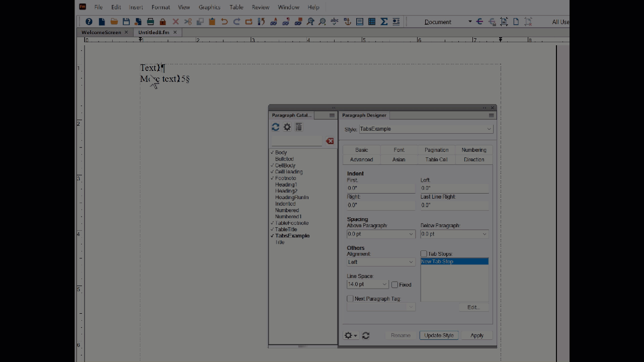Viewport: 644px width, 362px height.
Task: Undo the last action via toolbar arrow
Action: pyautogui.click(x=224, y=22)
